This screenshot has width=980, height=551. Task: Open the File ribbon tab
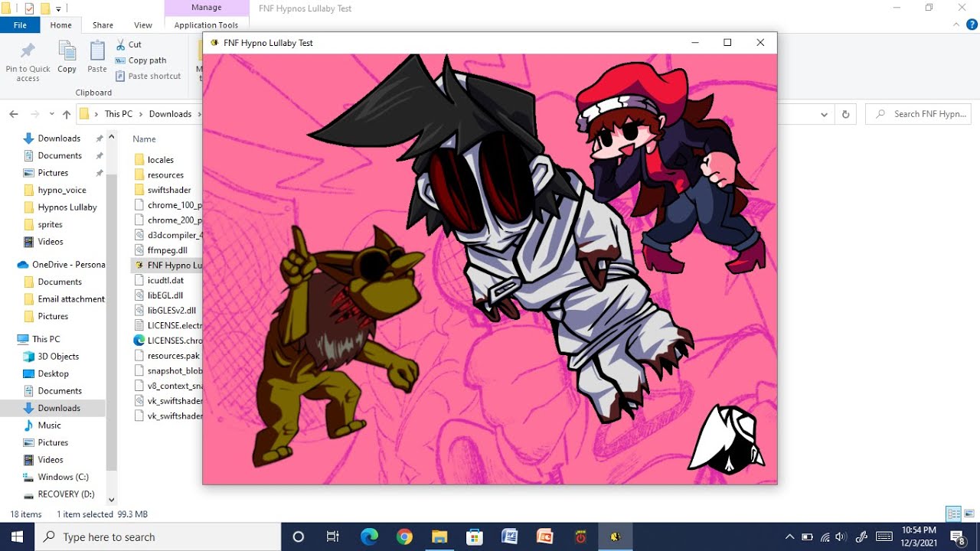coord(20,25)
